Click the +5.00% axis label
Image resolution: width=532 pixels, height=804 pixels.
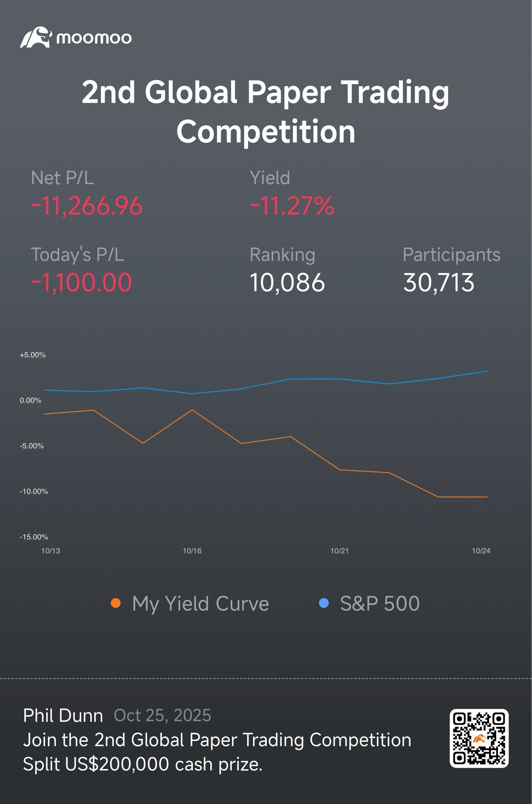point(33,355)
